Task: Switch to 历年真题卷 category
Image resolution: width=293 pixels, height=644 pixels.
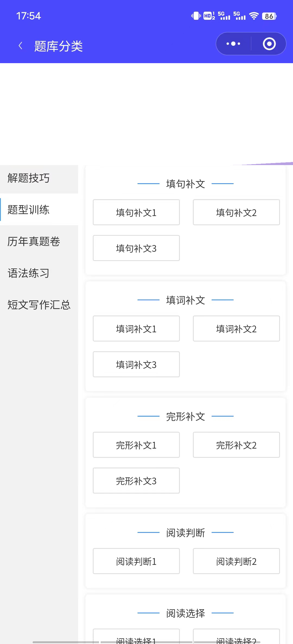Action: 39,241
